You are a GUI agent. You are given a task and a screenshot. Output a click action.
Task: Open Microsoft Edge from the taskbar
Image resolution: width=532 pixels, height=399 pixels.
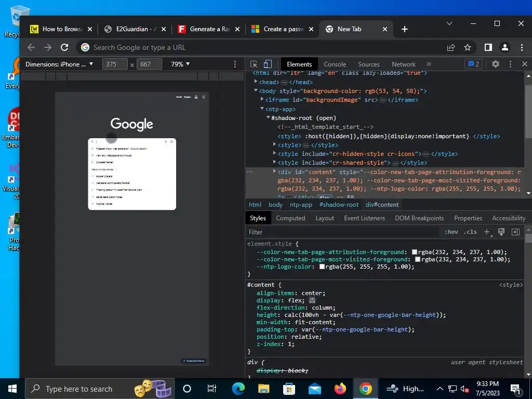tap(238, 389)
